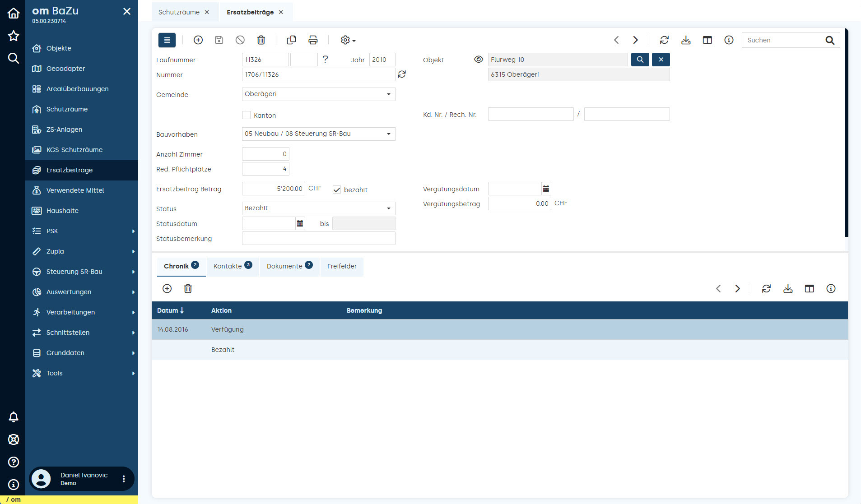Search for an object via the Objekt magnifier button
861x504 pixels.
tap(640, 60)
